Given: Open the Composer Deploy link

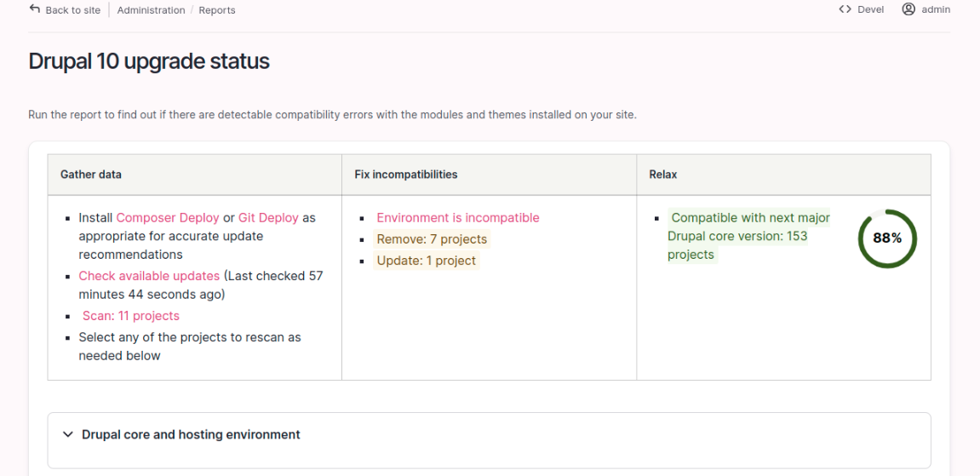Looking at the screenshot, I should [168, 218].
